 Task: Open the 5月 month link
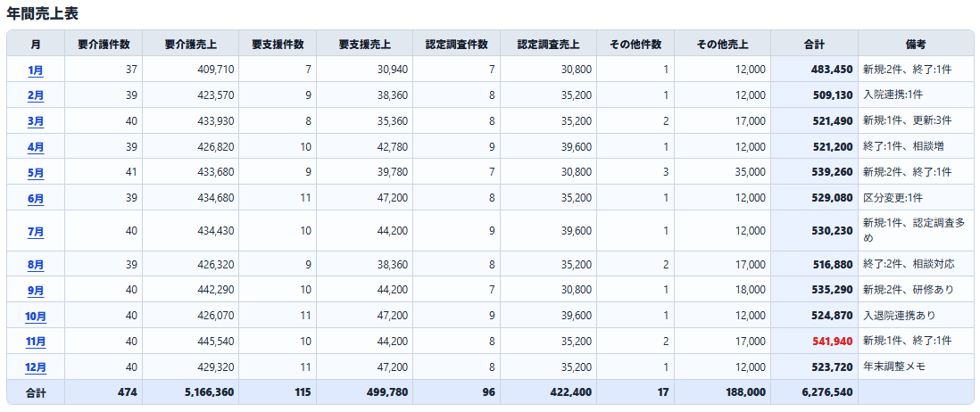click(36, 173)
